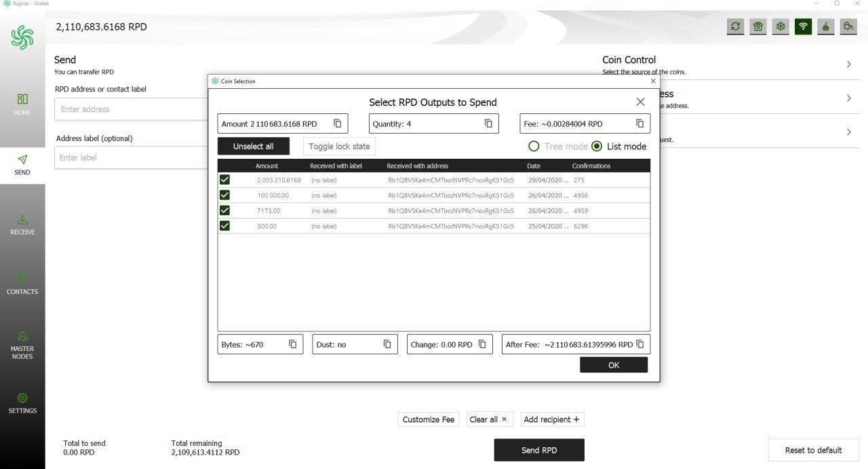
Task: Click the snowflake cold staking icon
Action: [x=781, y=26]
